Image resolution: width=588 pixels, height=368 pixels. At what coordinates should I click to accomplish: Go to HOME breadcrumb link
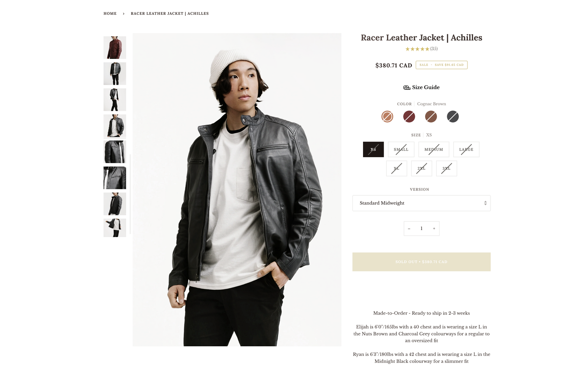click(x=110, y=14)
